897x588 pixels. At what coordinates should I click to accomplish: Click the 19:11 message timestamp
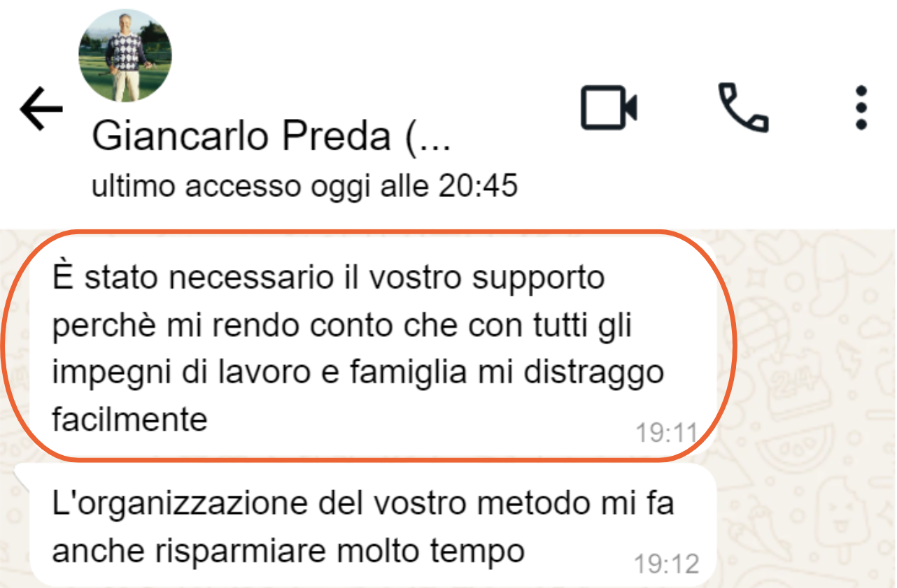[x=666, y=433]
